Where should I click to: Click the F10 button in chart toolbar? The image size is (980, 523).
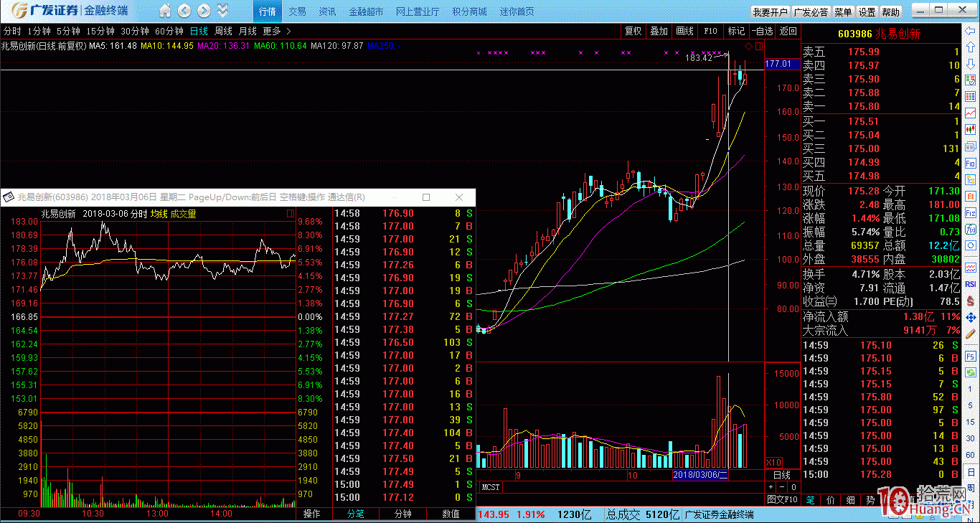(710, 31)
